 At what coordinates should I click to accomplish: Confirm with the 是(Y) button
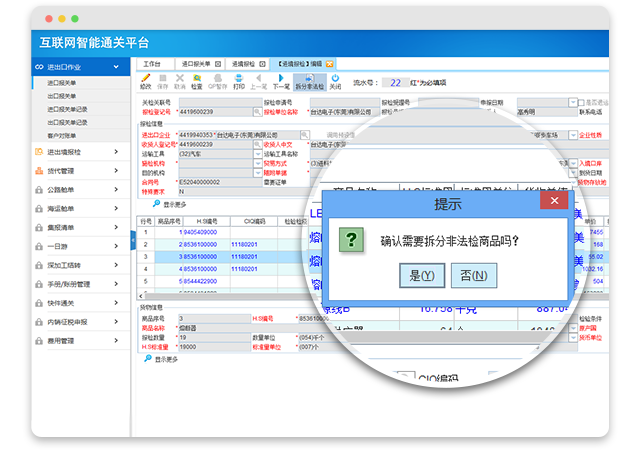point(422,276)
